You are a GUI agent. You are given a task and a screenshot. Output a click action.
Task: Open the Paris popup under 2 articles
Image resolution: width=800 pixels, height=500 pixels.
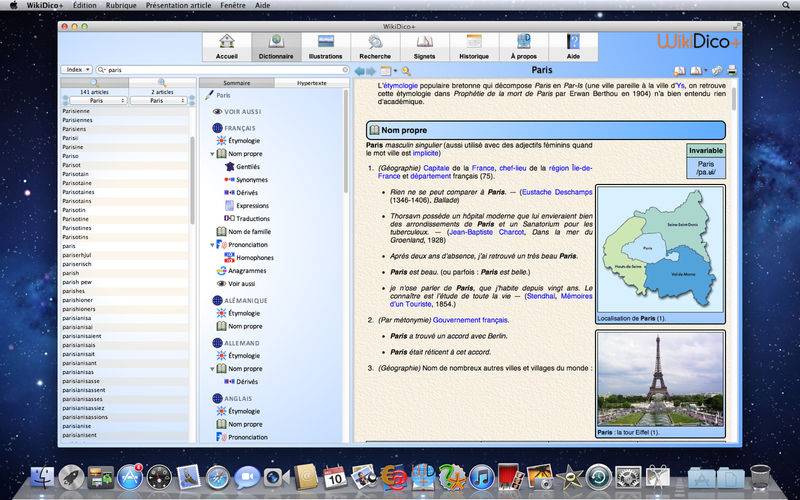pyautogui.click(x=158, y=101)
